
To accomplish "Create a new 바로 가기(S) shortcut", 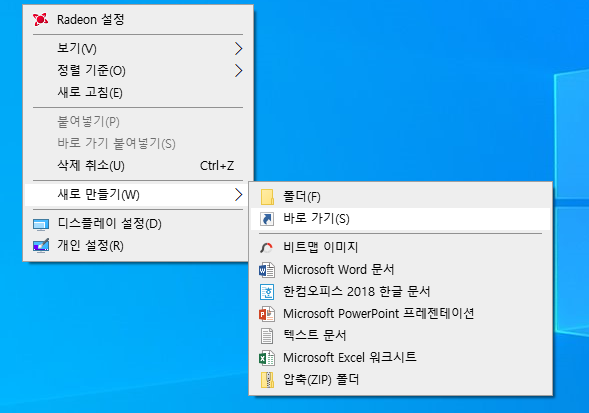I will coord(400,219).
